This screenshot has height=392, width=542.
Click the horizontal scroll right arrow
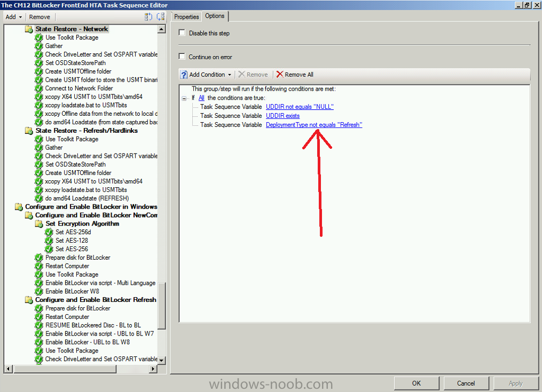pos(153,369)
